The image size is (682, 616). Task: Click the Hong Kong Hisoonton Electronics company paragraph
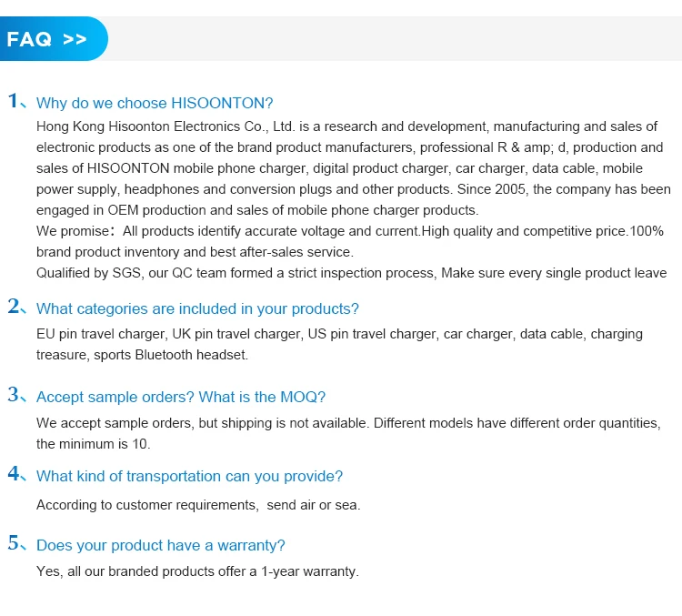353,168
